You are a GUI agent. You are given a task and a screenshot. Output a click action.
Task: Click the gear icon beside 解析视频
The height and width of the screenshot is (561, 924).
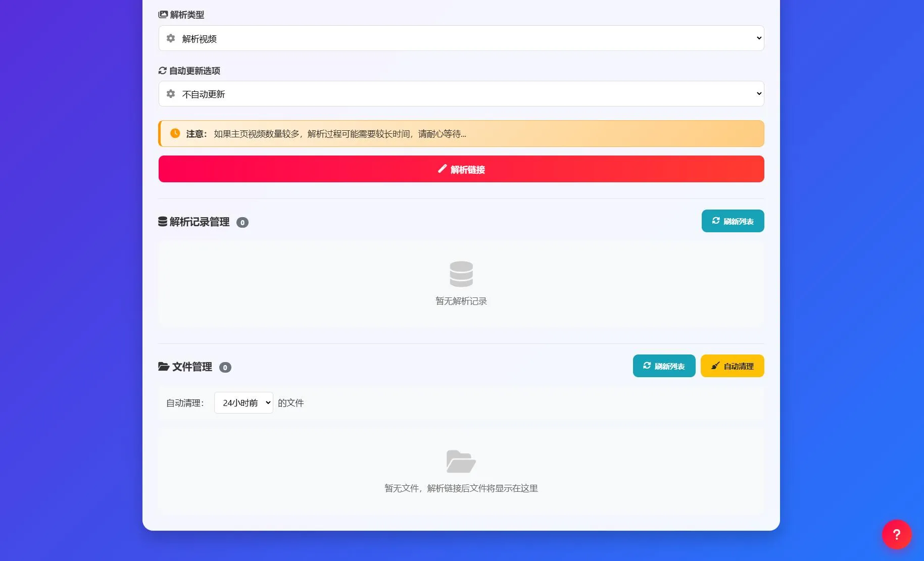pyautogui.click(x=171, y=38)
